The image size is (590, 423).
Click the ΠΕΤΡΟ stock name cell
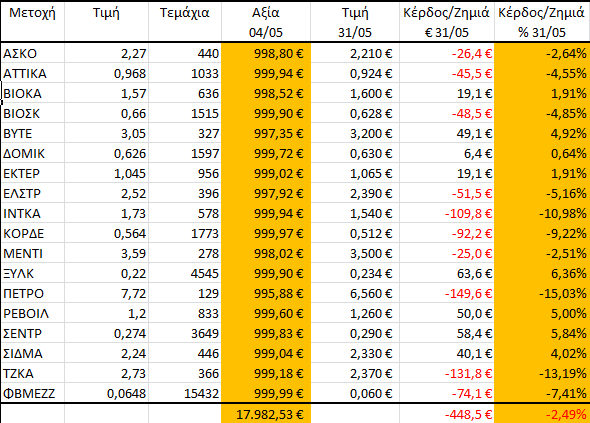(33, 293)
